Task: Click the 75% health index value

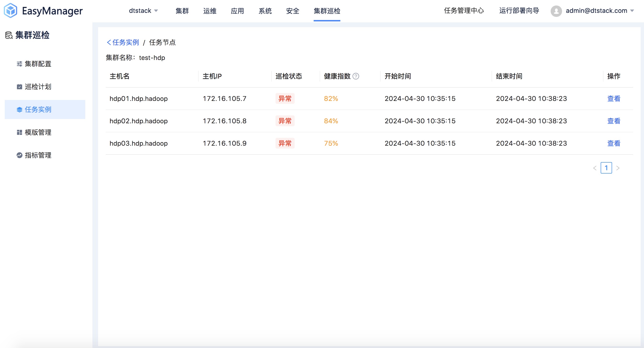Action: pyautogui.click(x=331, y=143)
